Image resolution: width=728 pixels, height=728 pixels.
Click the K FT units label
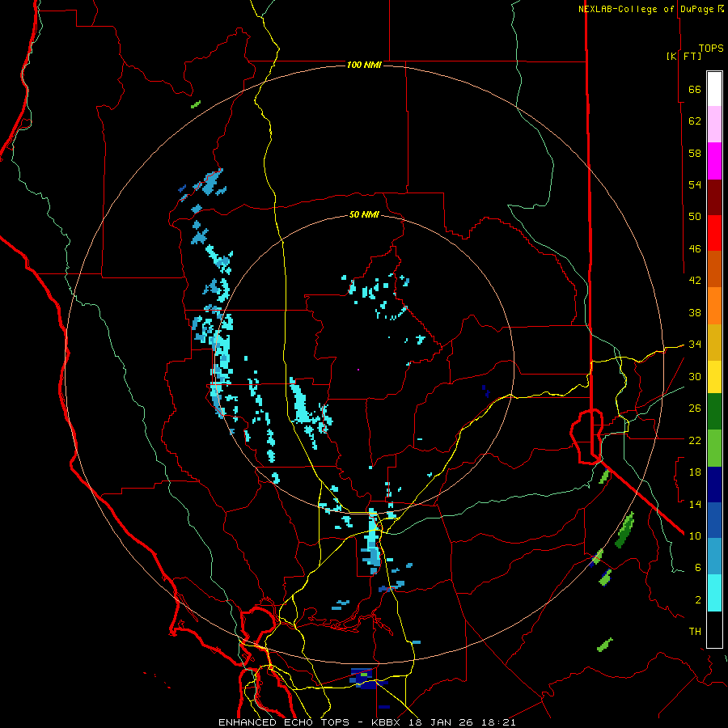[x=684, y=57]
